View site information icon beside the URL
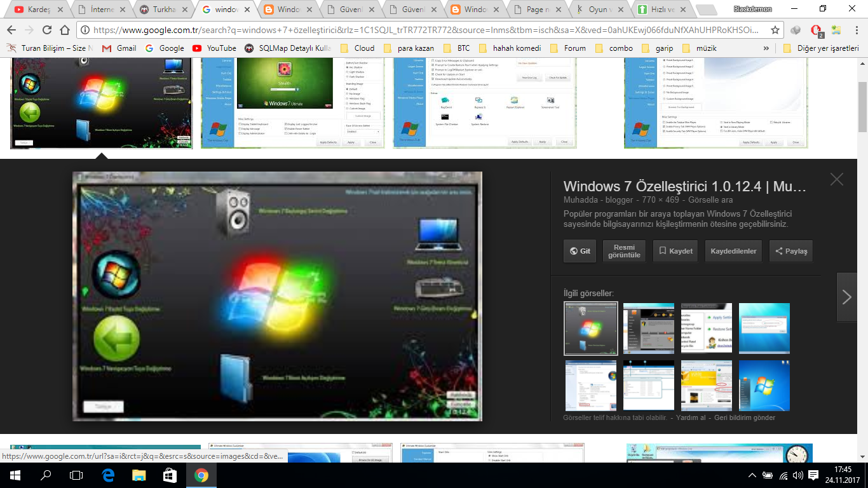The image size is (868, 488). coord(85,30)
